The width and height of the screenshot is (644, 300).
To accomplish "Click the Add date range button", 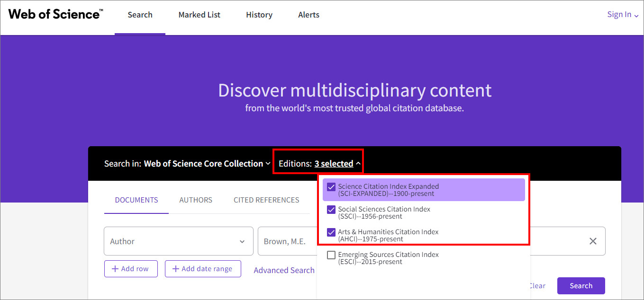I will [x=203, y=269].
